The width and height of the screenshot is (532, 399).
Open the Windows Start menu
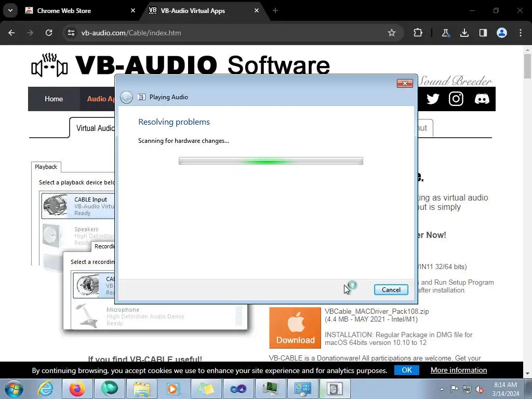[x=14, y=389]
